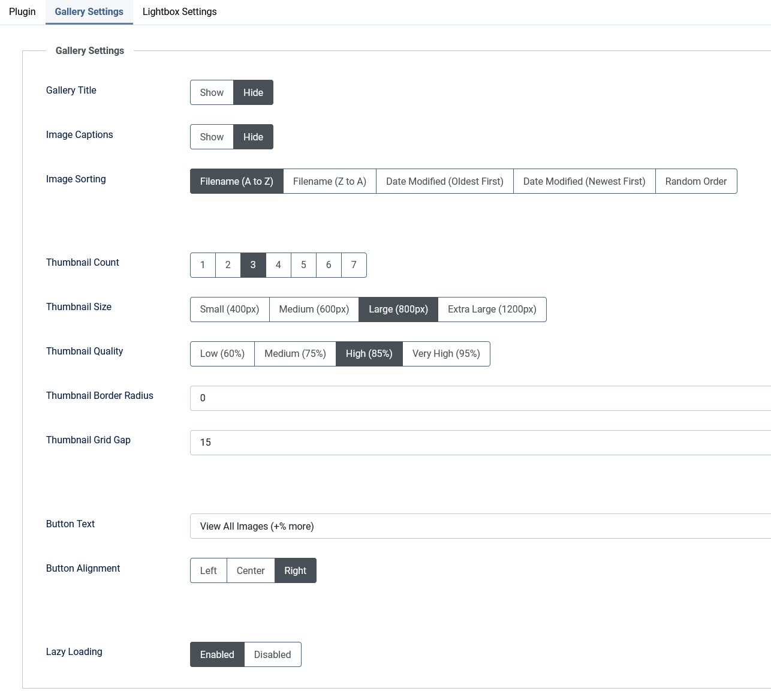Align the button to Center

[251, 570]
